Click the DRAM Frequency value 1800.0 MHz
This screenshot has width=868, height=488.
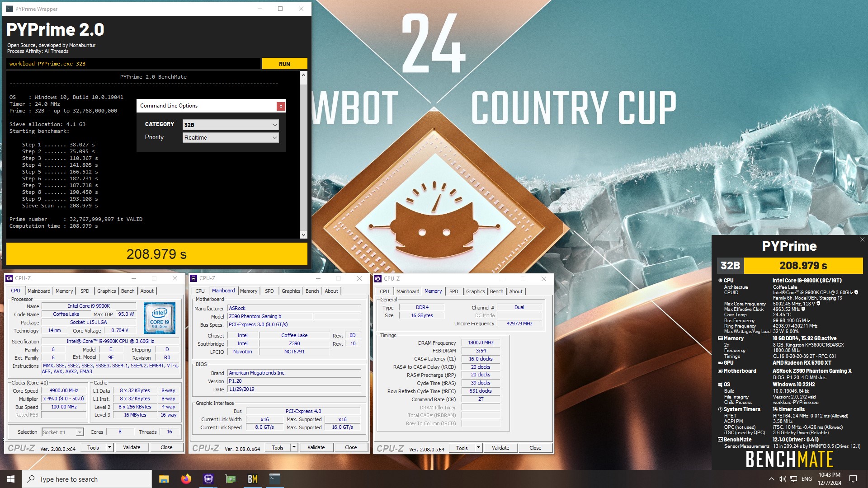481,343
